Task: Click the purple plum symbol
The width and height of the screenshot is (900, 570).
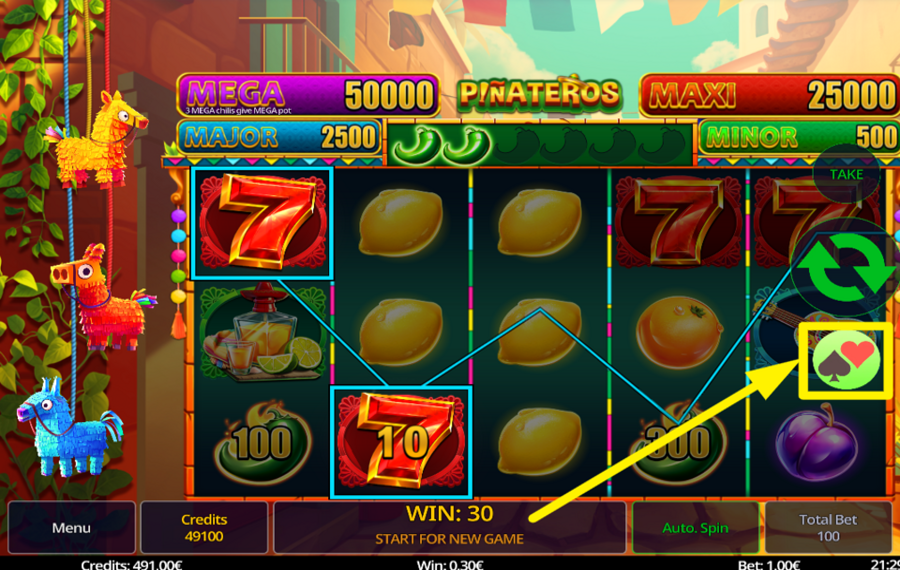Action: [x=816, y=442]
